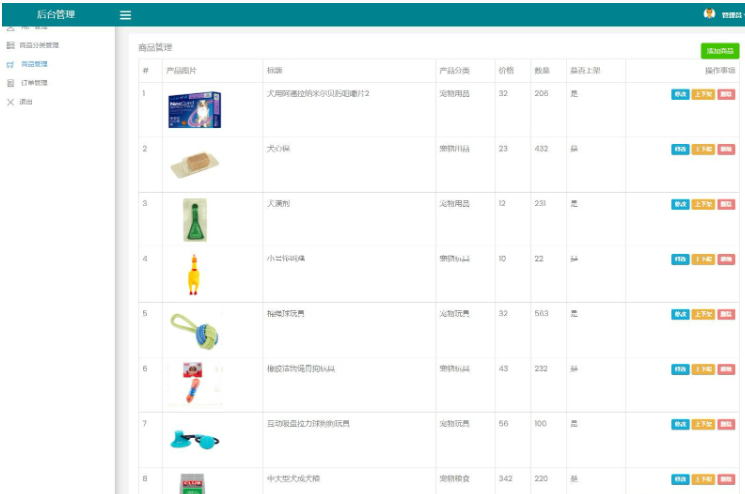Click the price value 342
The height and width of the screenshot is (494, 745).
click(x=506, y=478)
